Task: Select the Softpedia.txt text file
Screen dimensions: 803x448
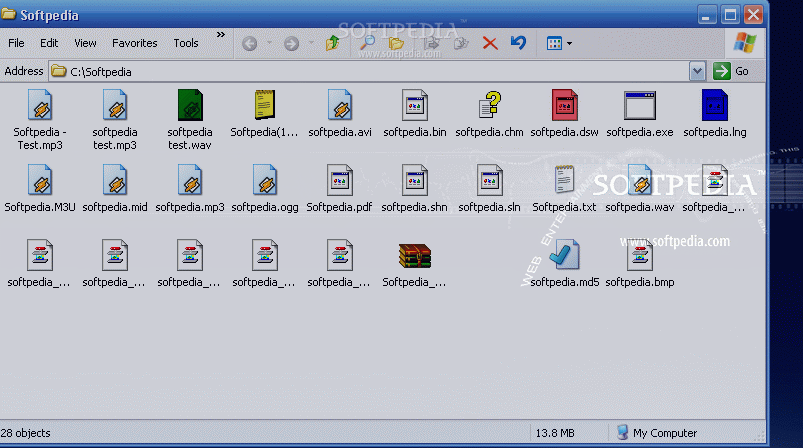Action: (x=564, y=188)
